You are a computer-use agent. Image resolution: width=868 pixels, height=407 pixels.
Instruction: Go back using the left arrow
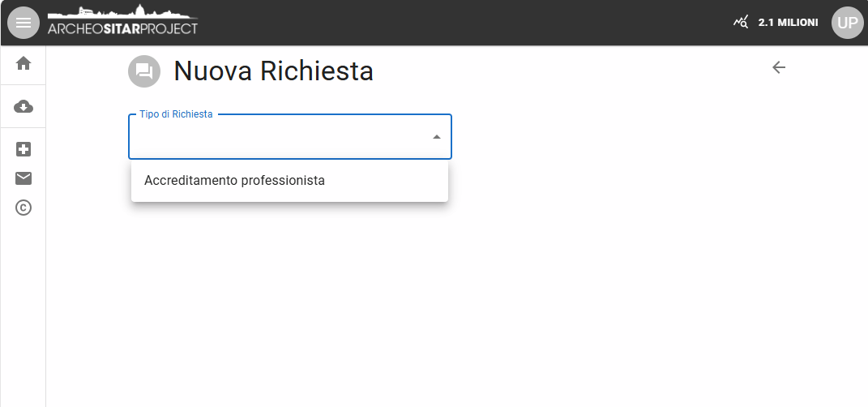779,67
